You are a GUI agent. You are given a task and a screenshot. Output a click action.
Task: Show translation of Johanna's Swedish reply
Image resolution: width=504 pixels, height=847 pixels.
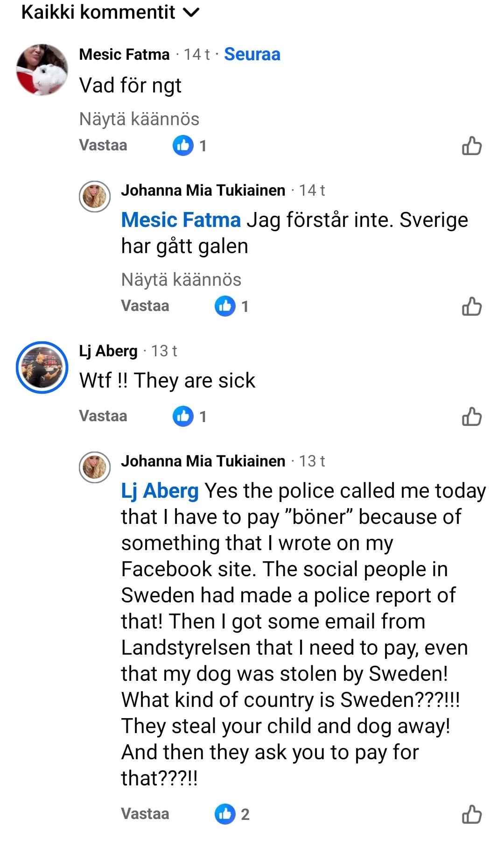click(181, 280)
